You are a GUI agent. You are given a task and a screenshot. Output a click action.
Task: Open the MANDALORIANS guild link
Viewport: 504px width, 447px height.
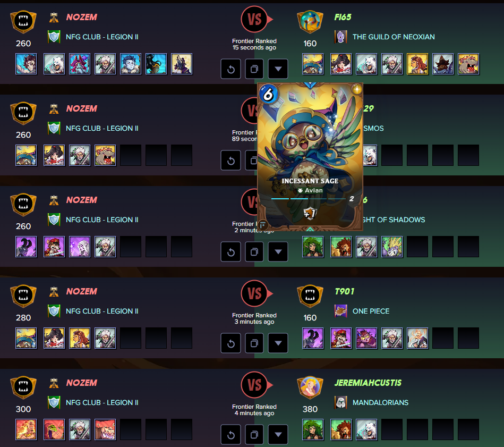coord(380,403)
